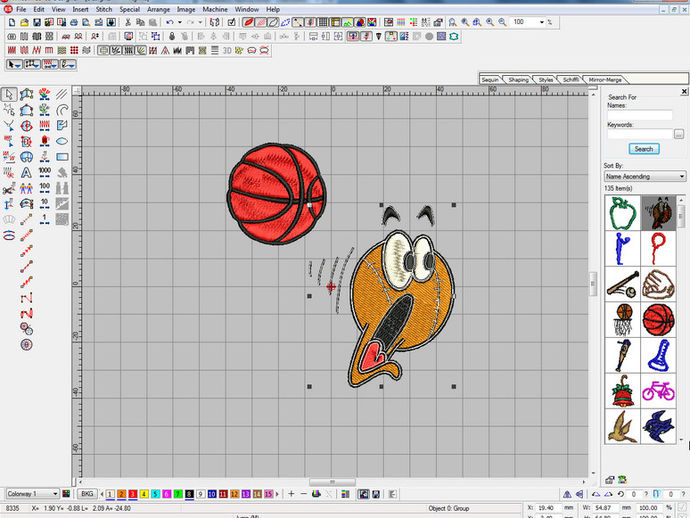Click the padlock lock icon
The width and height of the screenshot is (690, 518).
(x=172, y=36)
